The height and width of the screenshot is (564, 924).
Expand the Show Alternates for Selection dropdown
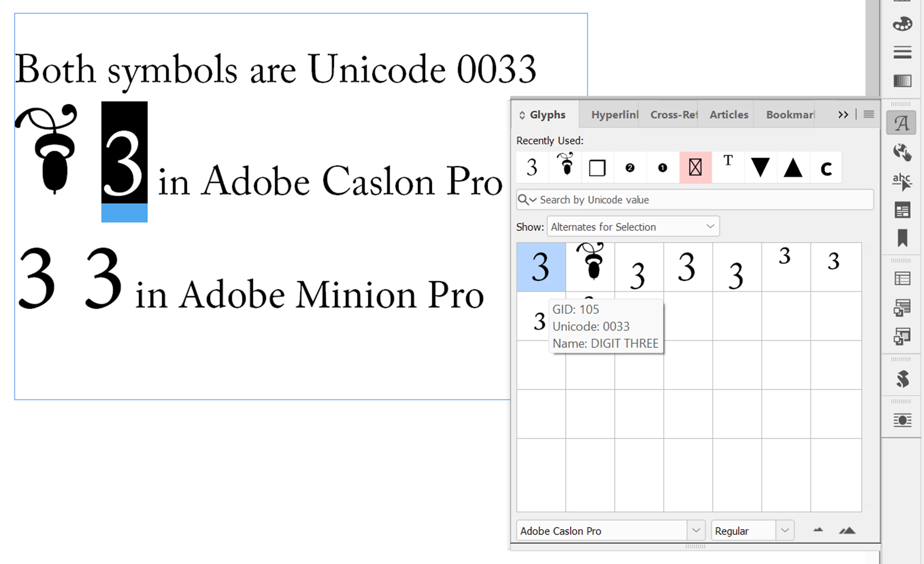(x=710, y=226)
